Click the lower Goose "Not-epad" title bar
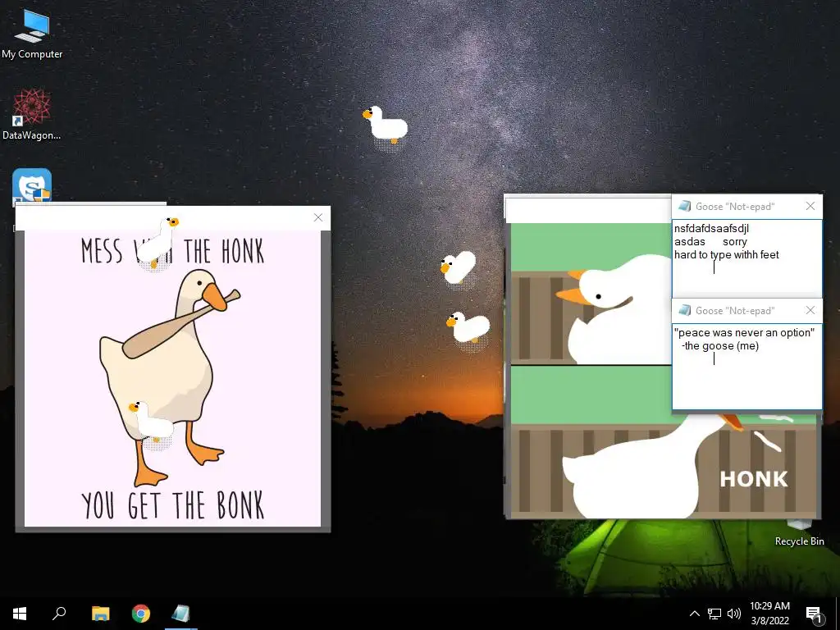 click(746, 310)
